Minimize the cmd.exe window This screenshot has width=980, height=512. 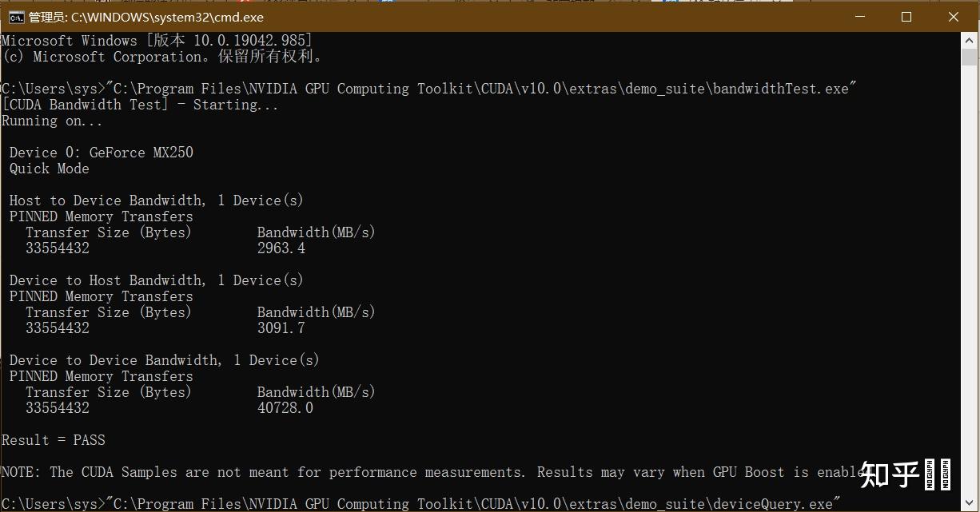[x=859, y=17]
